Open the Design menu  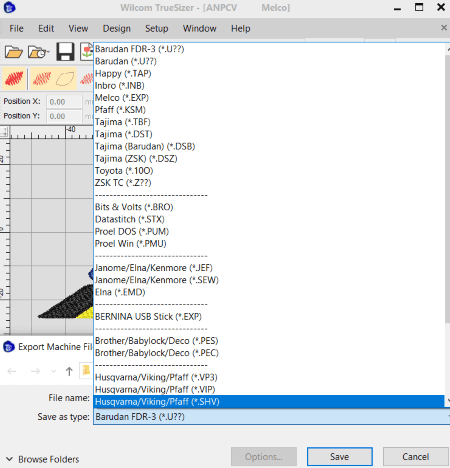(x=117, y=29)
